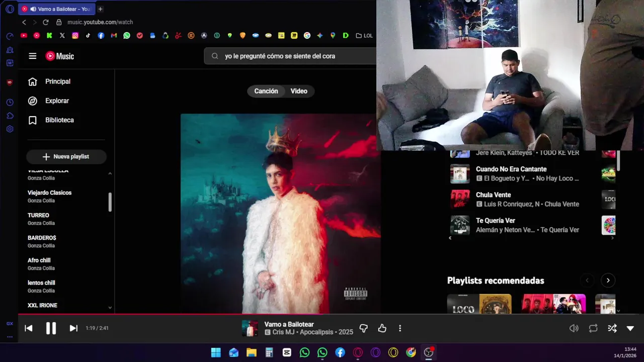Open the TikTok bookmark
The width and height of the screenshot is (644, 362).
point(88,36)
